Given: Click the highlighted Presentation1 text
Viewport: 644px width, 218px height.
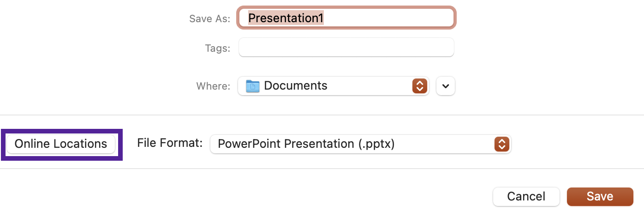Looking at the screenshot, I should pyautogui.click(x=286, y=18).
